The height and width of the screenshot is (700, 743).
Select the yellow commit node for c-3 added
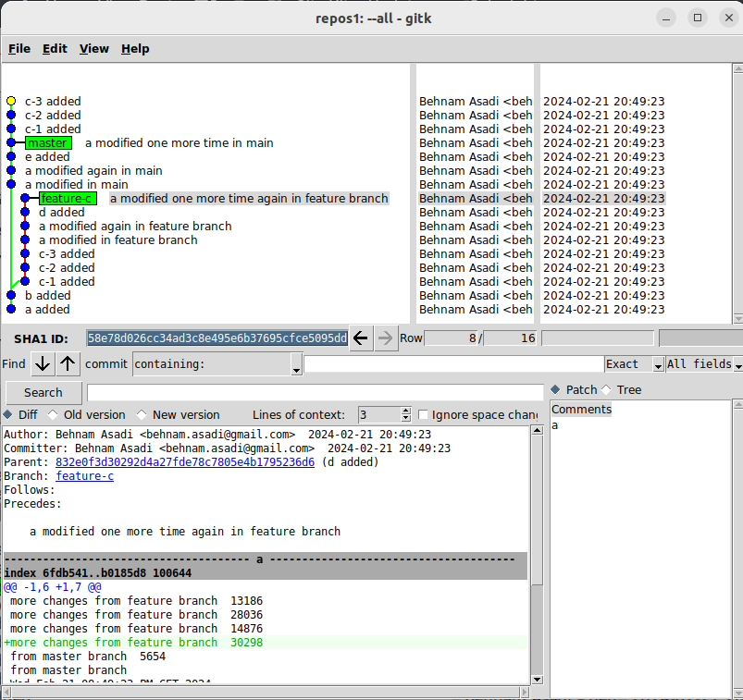[11, 101]
